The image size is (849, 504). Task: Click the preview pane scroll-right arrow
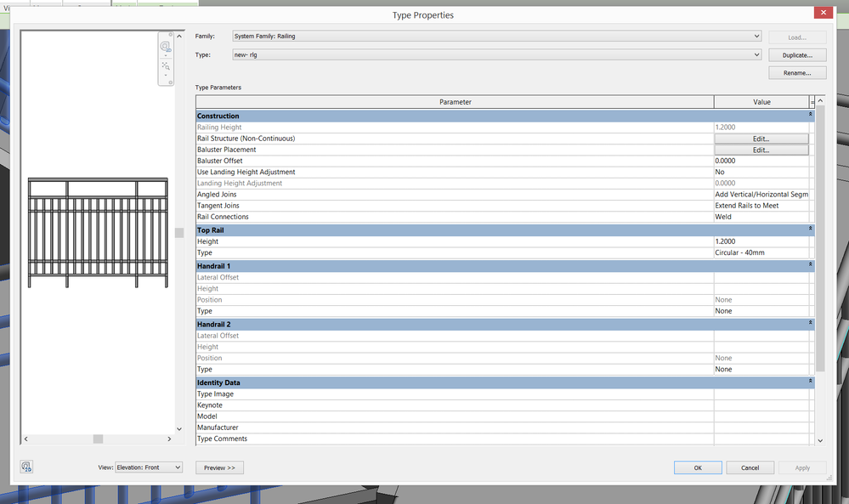click(x=169, y=439)
